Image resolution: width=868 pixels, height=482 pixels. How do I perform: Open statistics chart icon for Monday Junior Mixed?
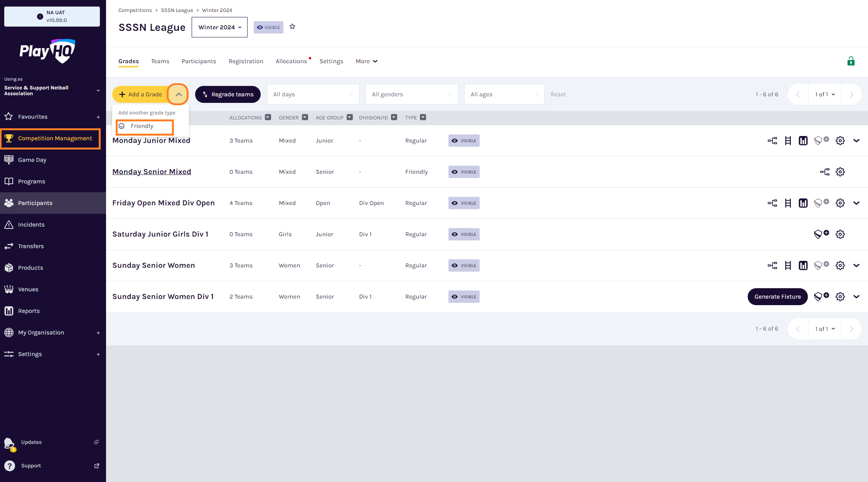[803, 141]
